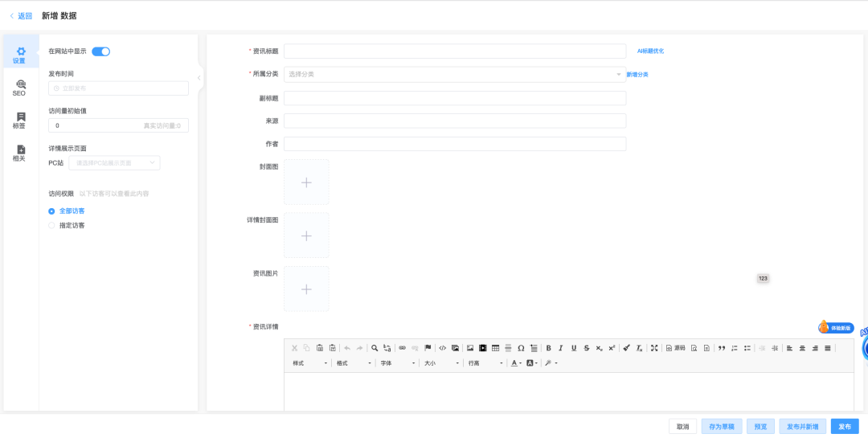The image size is (868, 438).
Task: Click the remove-format Tx icon
Action: pos(640,348)
